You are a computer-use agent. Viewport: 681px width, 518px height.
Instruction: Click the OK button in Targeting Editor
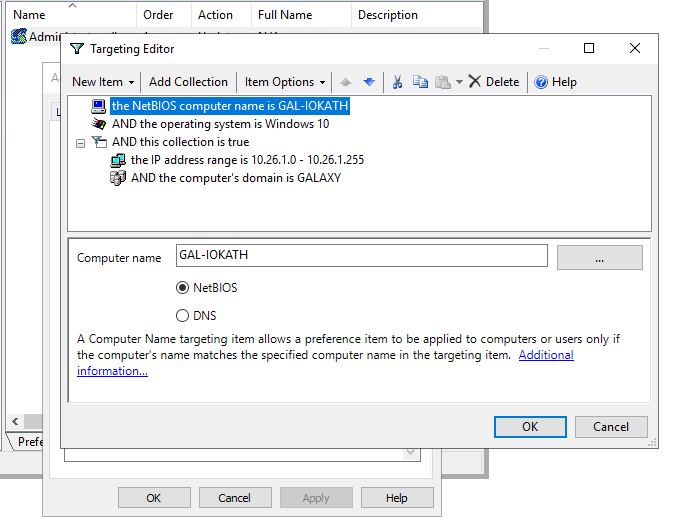pyautogui.click(x=530, y=426)
